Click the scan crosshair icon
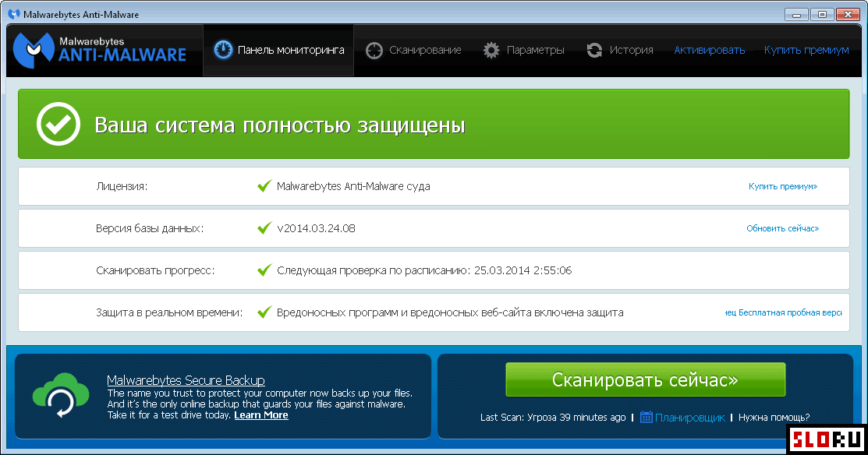 click(374, 51)
